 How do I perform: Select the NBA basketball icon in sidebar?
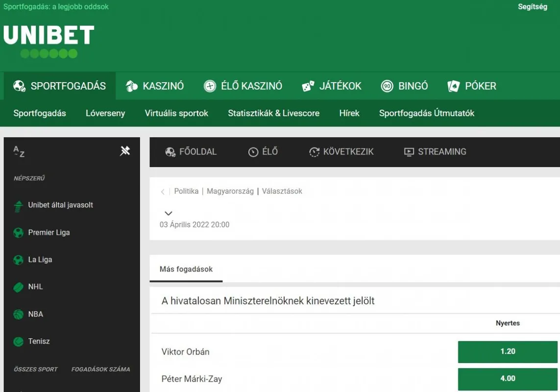click(19, 315)
